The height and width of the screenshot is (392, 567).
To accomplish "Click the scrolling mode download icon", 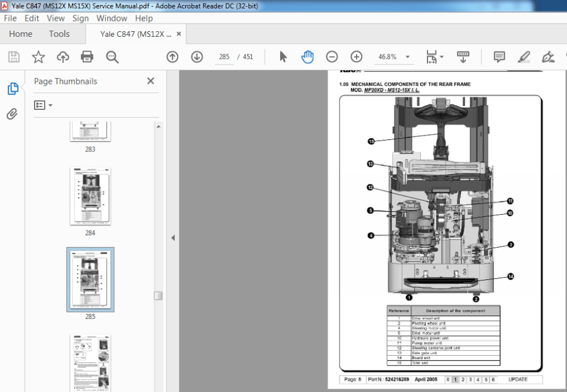I will 463,57.
